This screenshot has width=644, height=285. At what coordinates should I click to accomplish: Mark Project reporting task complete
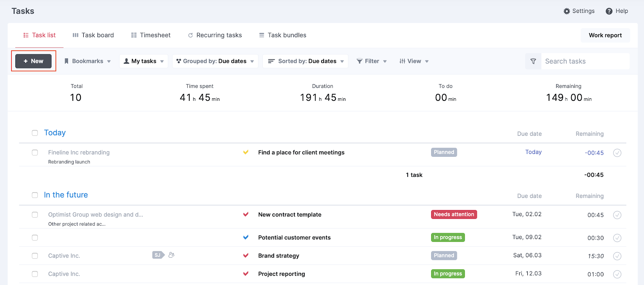pos(617,274)
